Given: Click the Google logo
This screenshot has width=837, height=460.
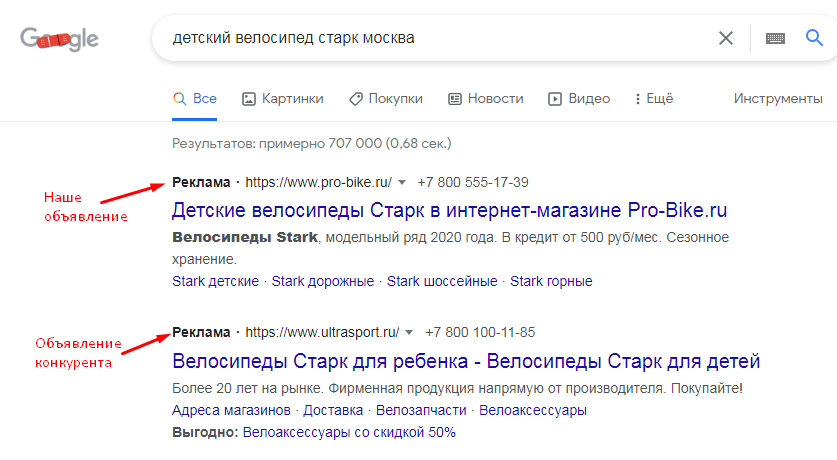Looking at the screenshot, I should coord(59,39).
